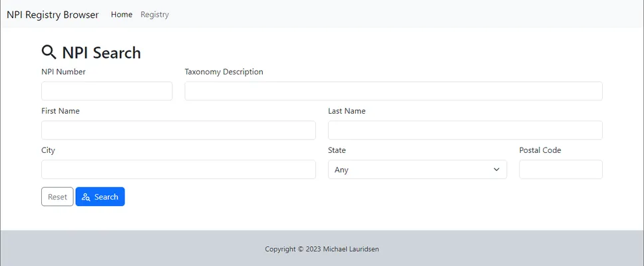Focus the NPI Number input field

(x=106, y=91)
